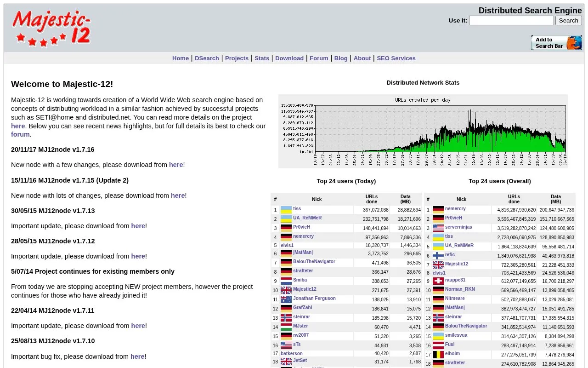Screen dimensions: 588x368
Task: Open the About navigation link
Action: point(362,58)
